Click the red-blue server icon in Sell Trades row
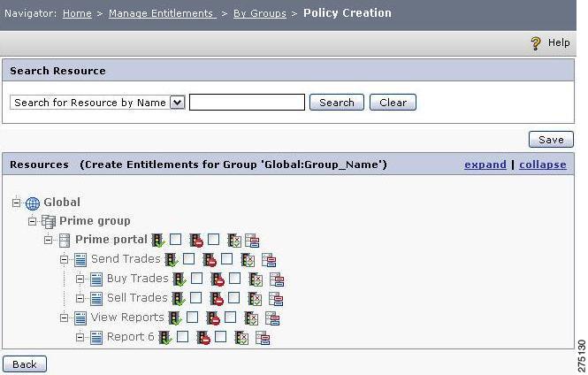 coord(276,299)
